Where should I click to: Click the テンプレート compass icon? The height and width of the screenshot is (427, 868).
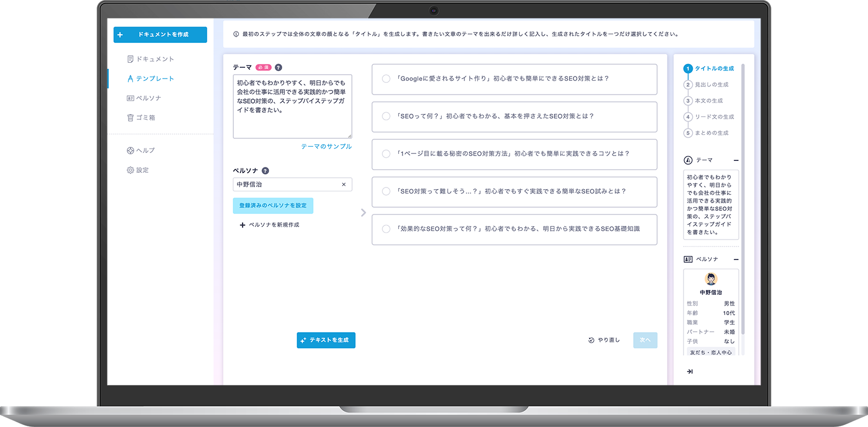[130, 79]
